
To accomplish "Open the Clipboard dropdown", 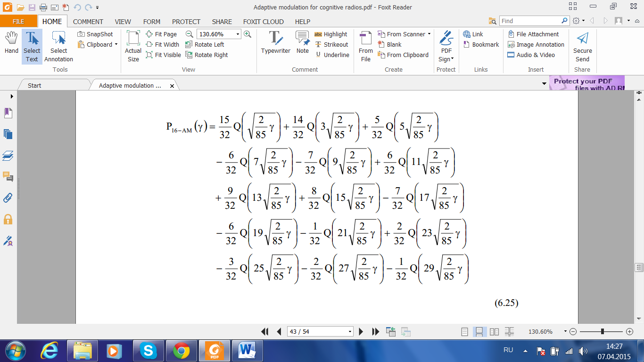I will [x=98, y=44].
